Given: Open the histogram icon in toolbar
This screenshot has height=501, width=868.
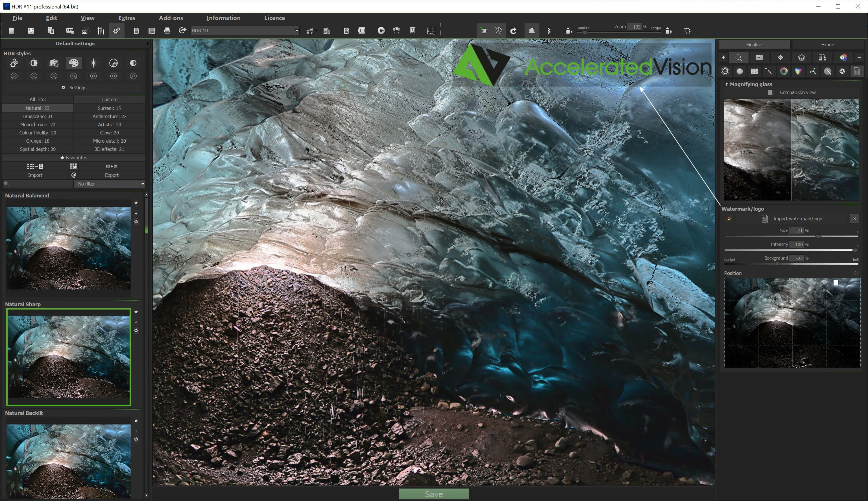Looking at the screenshot, I should (431, 31).
